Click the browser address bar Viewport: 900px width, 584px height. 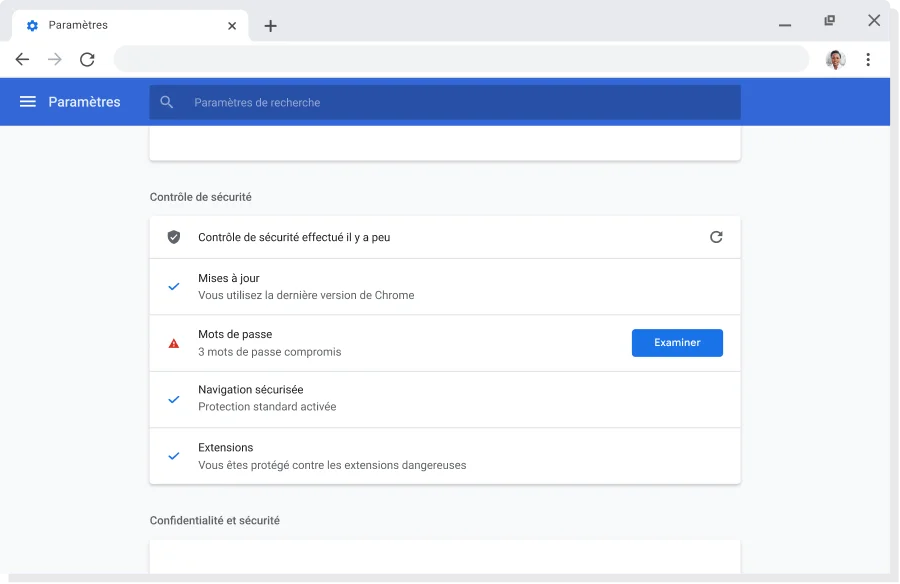click(460, 60)
